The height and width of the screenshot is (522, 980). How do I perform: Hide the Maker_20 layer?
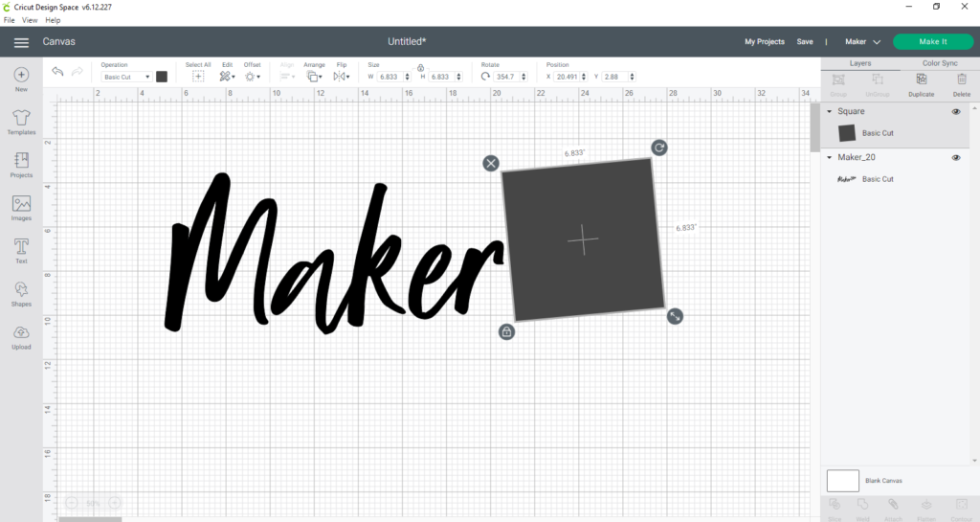coord(956,157)
